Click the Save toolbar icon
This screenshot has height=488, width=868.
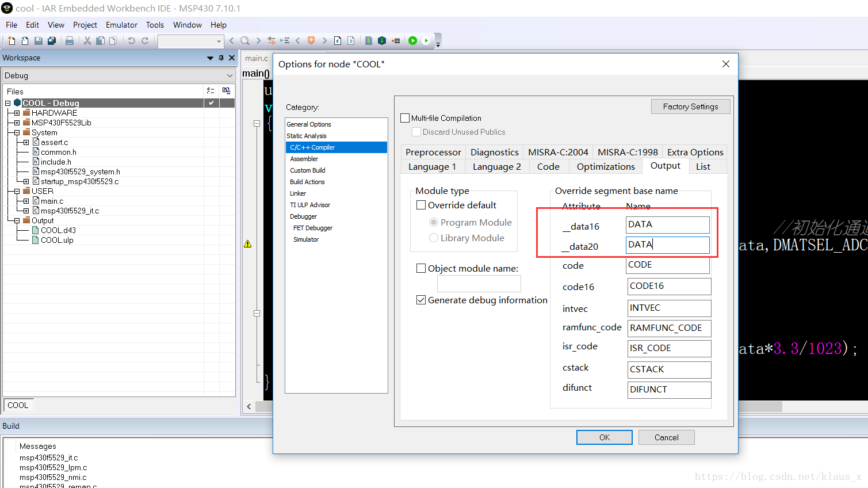tap(38, 41)
